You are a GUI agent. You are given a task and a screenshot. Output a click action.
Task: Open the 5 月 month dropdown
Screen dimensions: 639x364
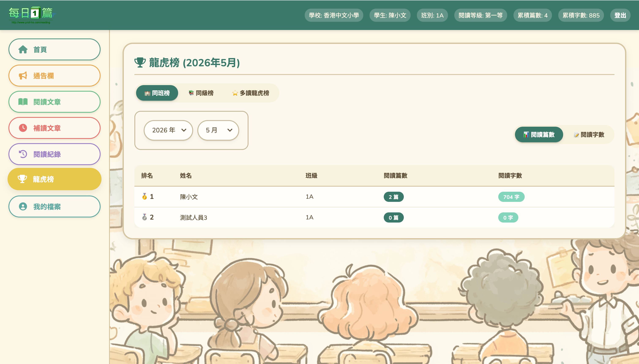point(218,130)
